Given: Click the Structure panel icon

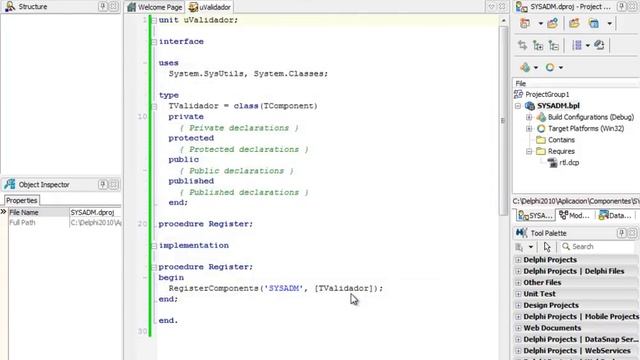Looking at the screenshot, I should (9, 6).
